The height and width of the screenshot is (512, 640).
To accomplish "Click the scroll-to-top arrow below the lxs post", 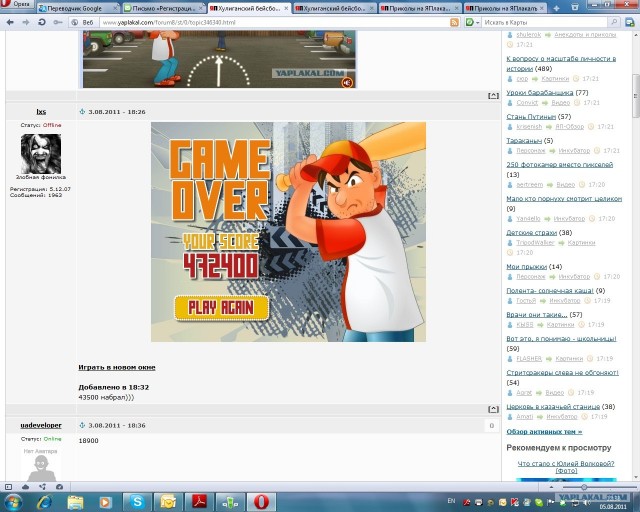I will tap(493, 409).
